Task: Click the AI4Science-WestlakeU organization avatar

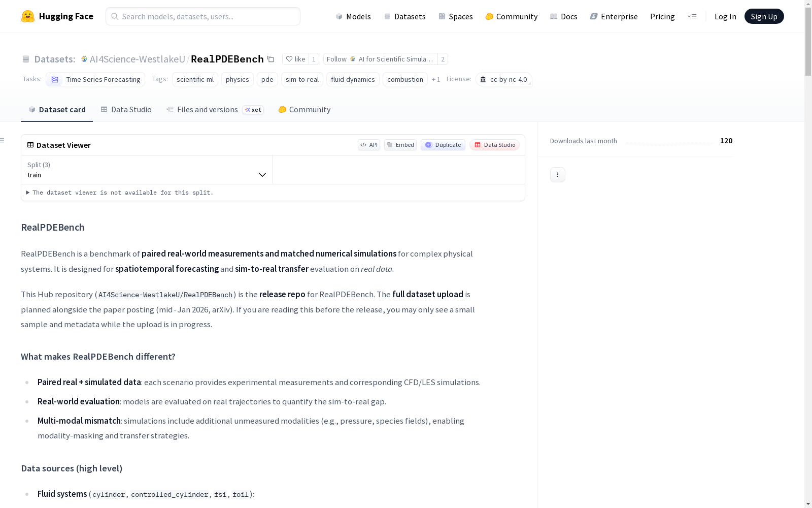Action: [84, 59]
